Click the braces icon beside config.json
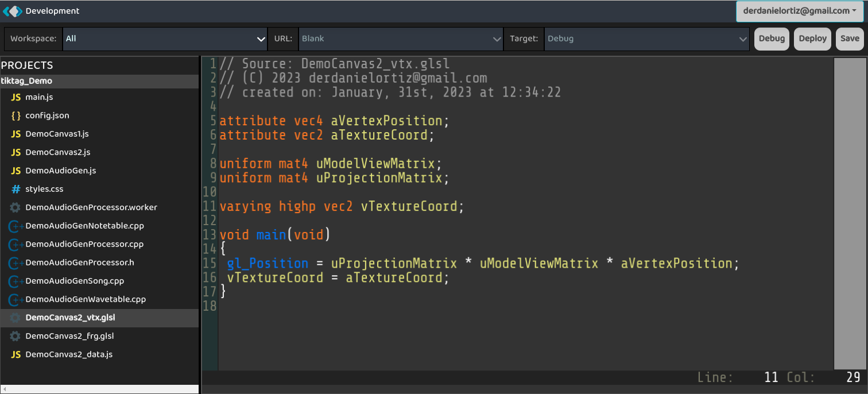Viewport: 868px width, 394px height. tap(16, 115)
